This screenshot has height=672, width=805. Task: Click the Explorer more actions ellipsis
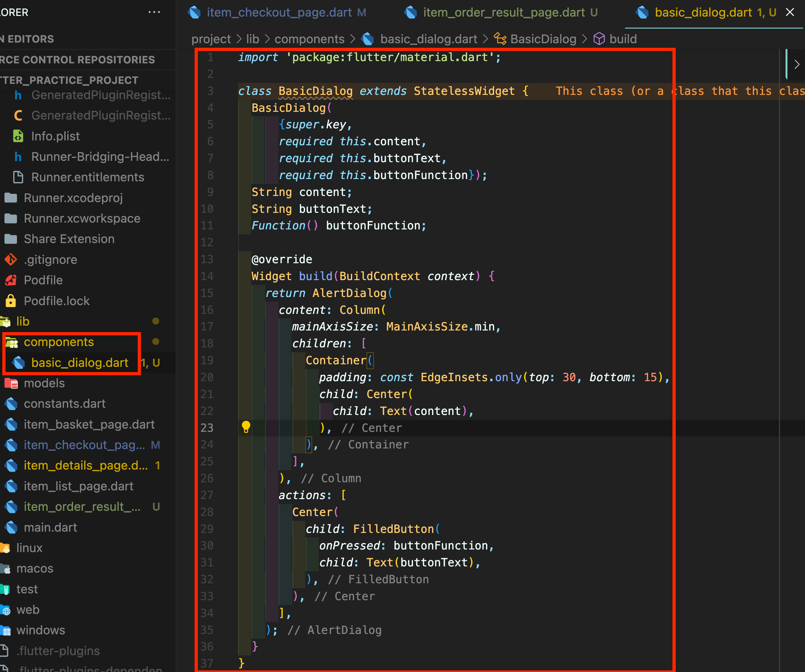[x=154, y=12]
